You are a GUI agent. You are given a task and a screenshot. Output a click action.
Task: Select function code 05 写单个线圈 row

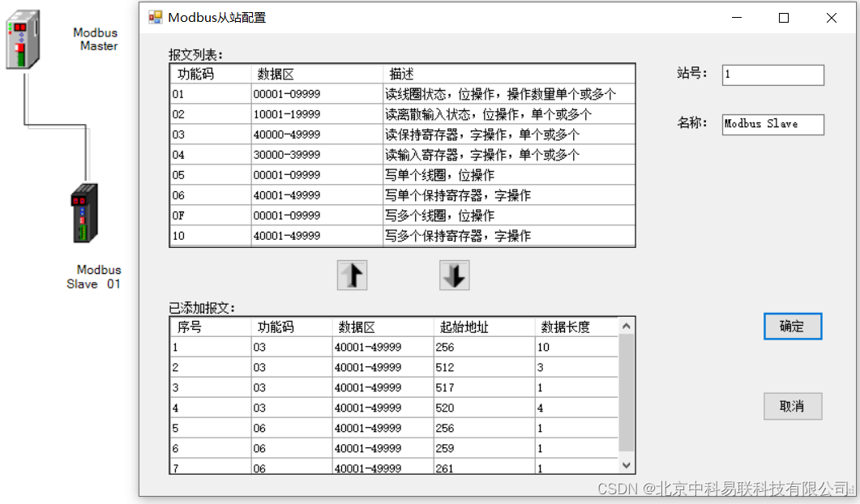pyautogui.click(x=403, y=176)
